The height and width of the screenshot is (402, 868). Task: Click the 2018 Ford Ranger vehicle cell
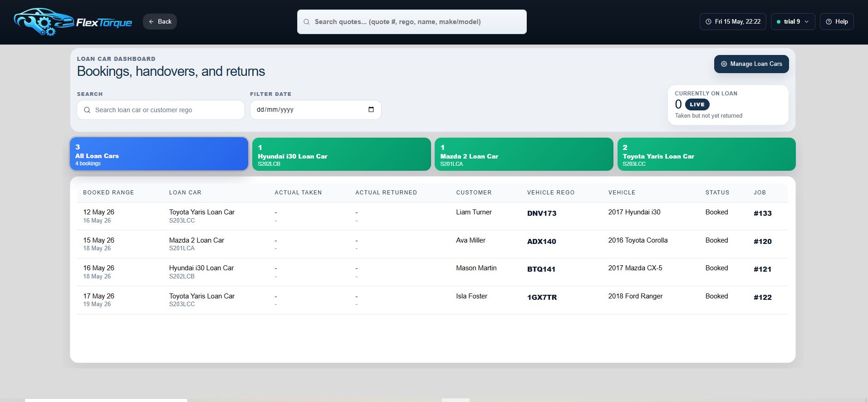coord(635,296)
